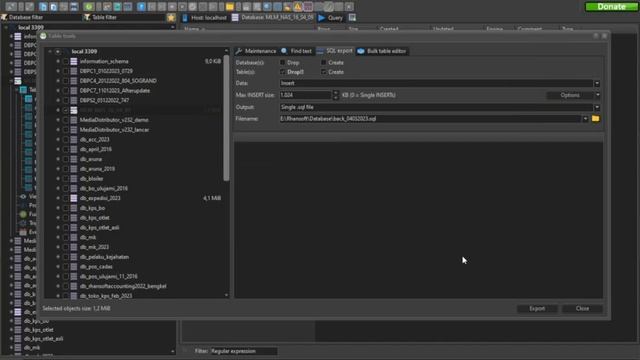Viewport: 640px width, 360px height.
Task: Click the blue icon on Bulk table editor tab
Action: tap(361, 51)
